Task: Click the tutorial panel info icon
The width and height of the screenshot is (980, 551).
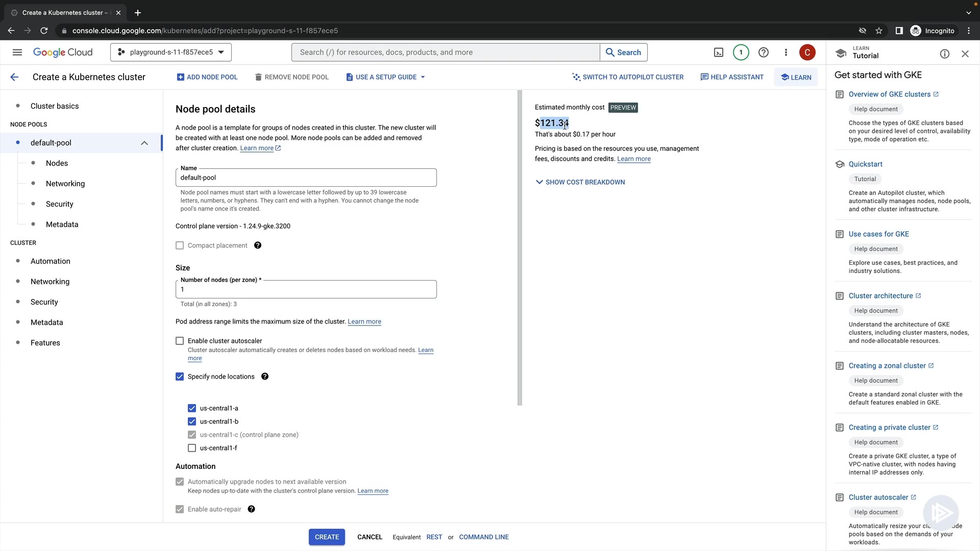Action: [x=944, y=54]
